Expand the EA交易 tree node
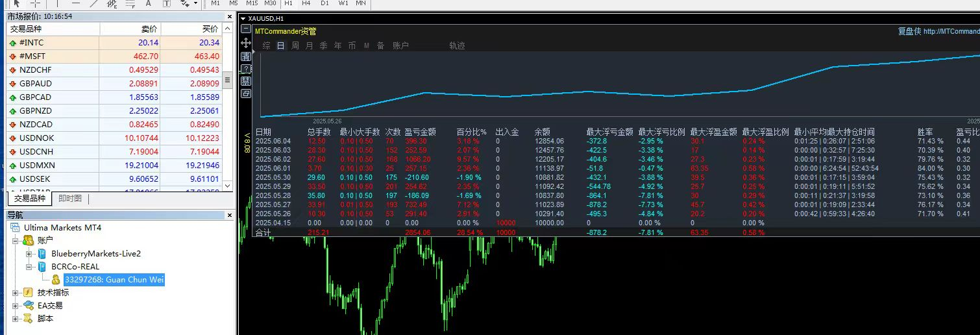The image size is (980, 335). [x=16, y=306]
